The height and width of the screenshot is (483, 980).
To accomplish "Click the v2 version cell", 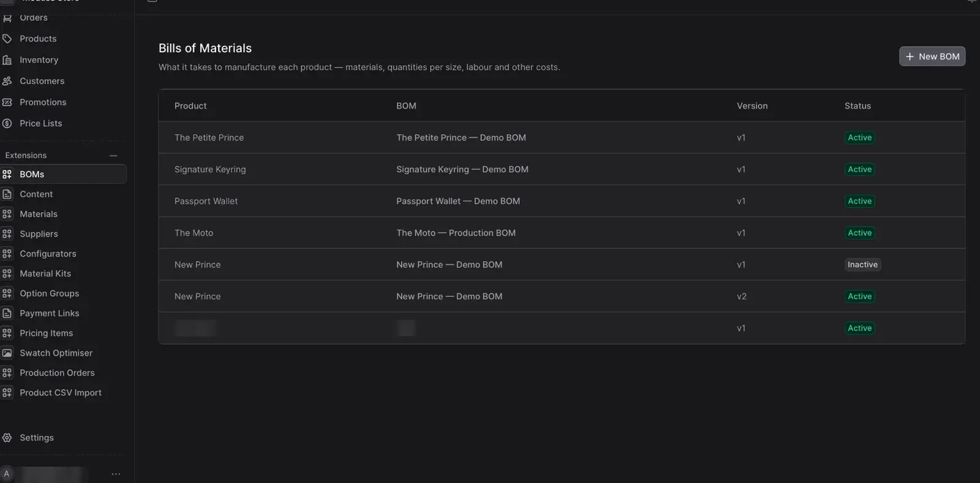I will coord(741,297).
